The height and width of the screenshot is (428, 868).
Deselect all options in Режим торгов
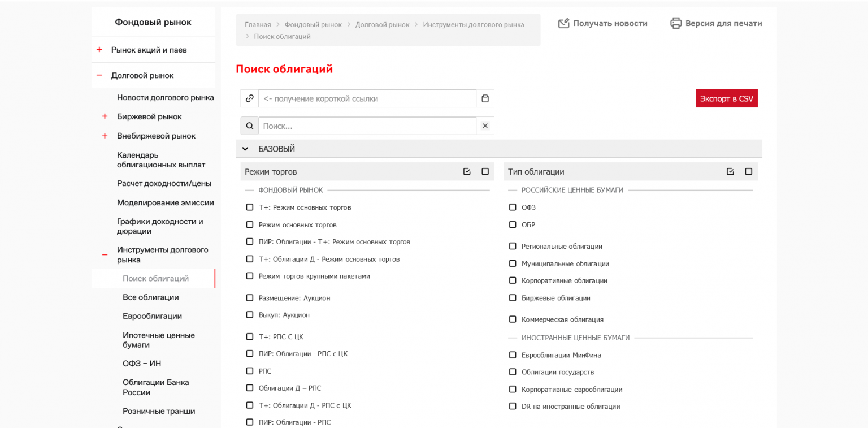pos(485,171)
